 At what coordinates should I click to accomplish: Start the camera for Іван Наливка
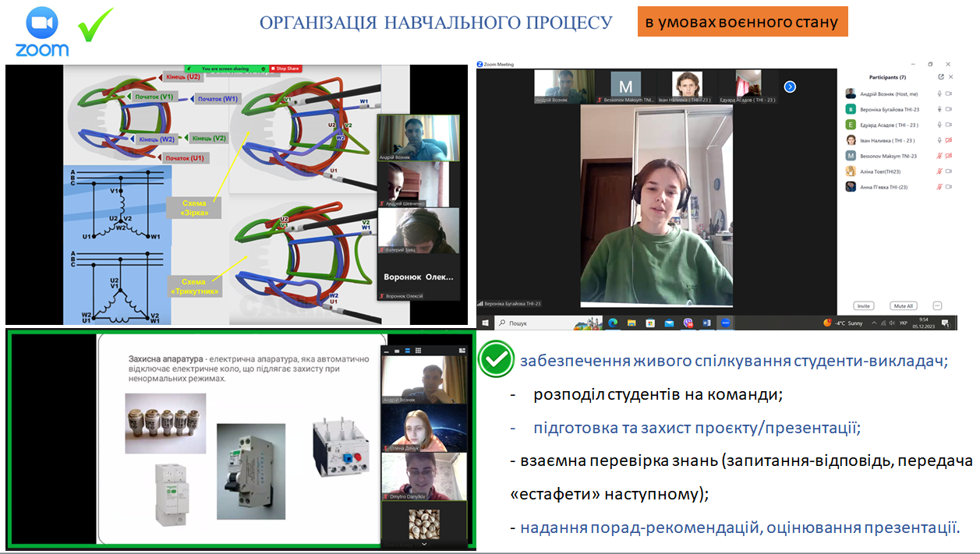pos(950,140)
